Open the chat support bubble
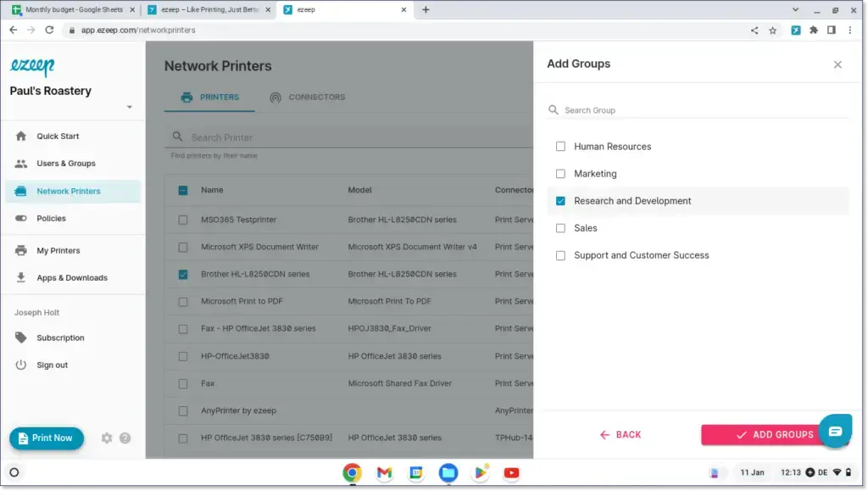Screen dimensions: 868x491 pyautogui.click(x=836, y=431)
